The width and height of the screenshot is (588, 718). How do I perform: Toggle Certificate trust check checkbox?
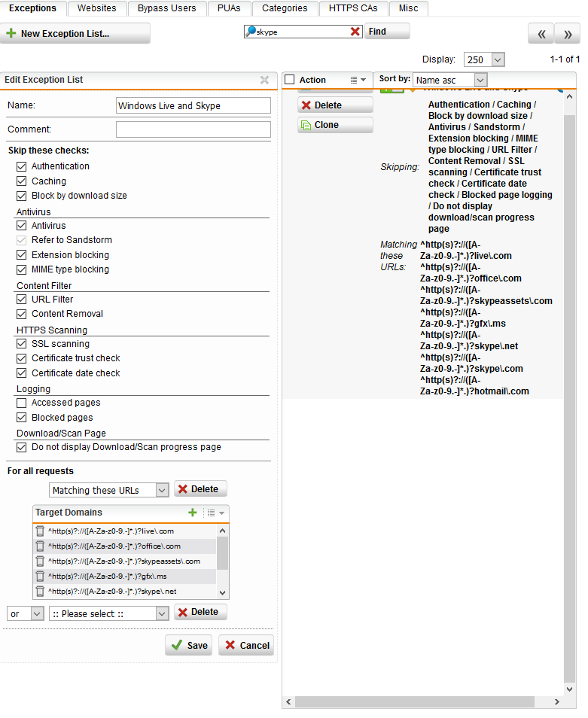[22, 358]
